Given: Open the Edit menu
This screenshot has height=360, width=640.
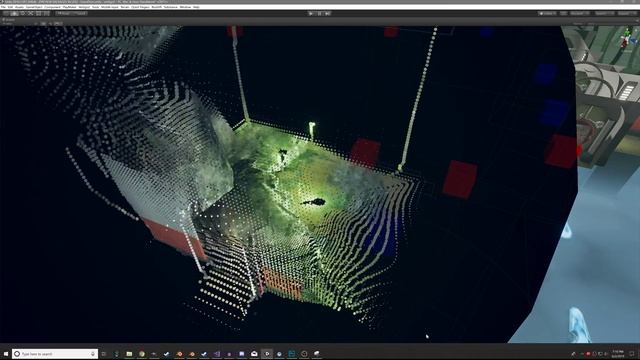Looking at the screenshot, I should tap(10, 7).
